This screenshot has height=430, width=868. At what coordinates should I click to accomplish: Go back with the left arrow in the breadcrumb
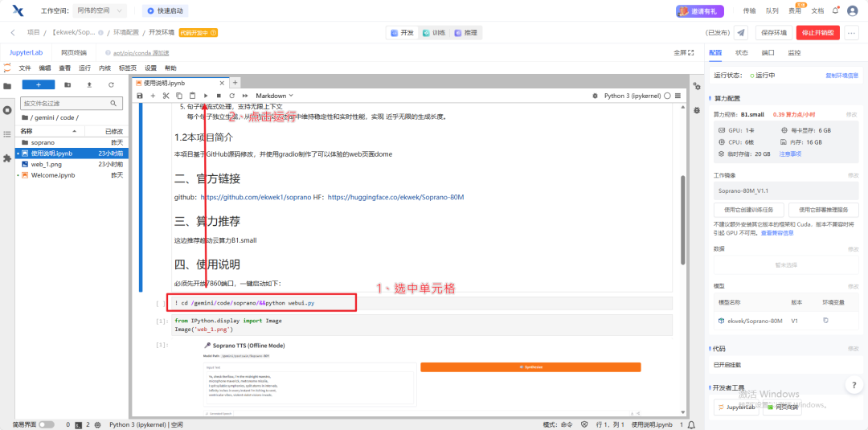[x=14, y=33]
